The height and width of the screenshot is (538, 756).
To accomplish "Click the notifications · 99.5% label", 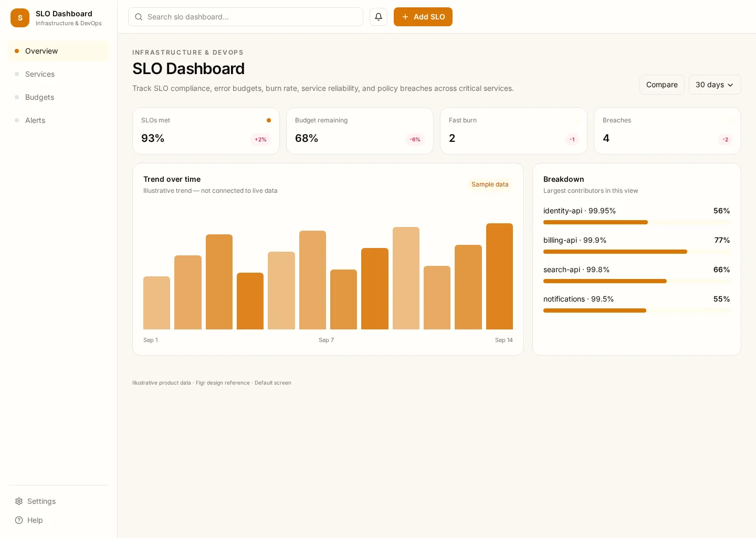I will 579,299.
